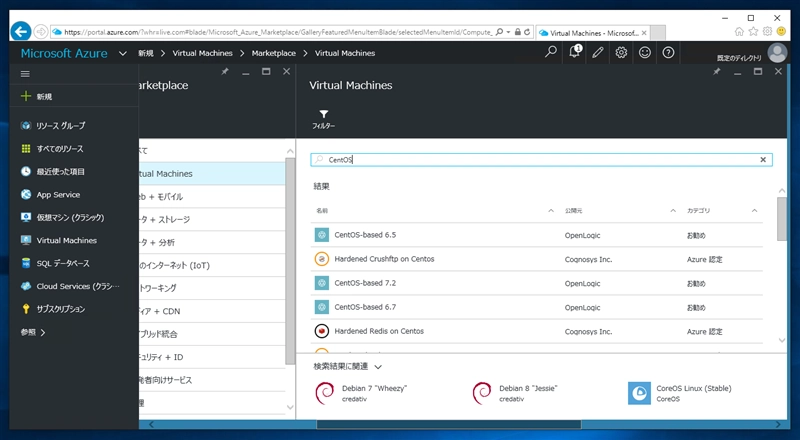This screenshot has height=440, width=800.
Task: Sort results by 公開元 column arrow
Action: point(673,210)
